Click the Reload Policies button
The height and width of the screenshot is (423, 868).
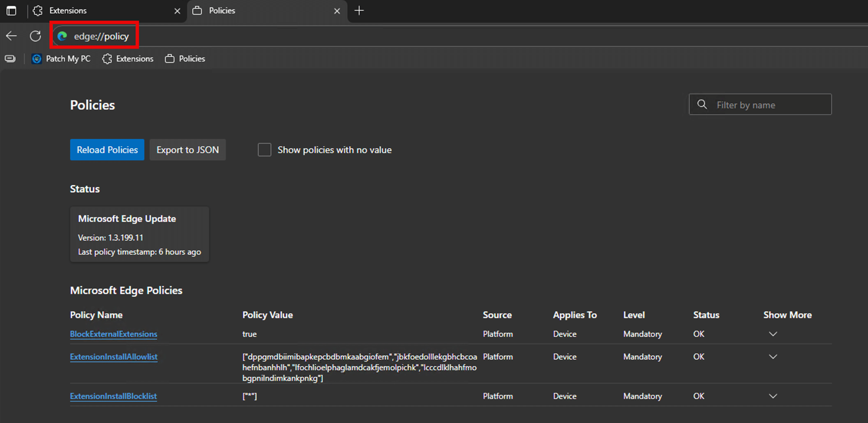(x=107, y=150)
